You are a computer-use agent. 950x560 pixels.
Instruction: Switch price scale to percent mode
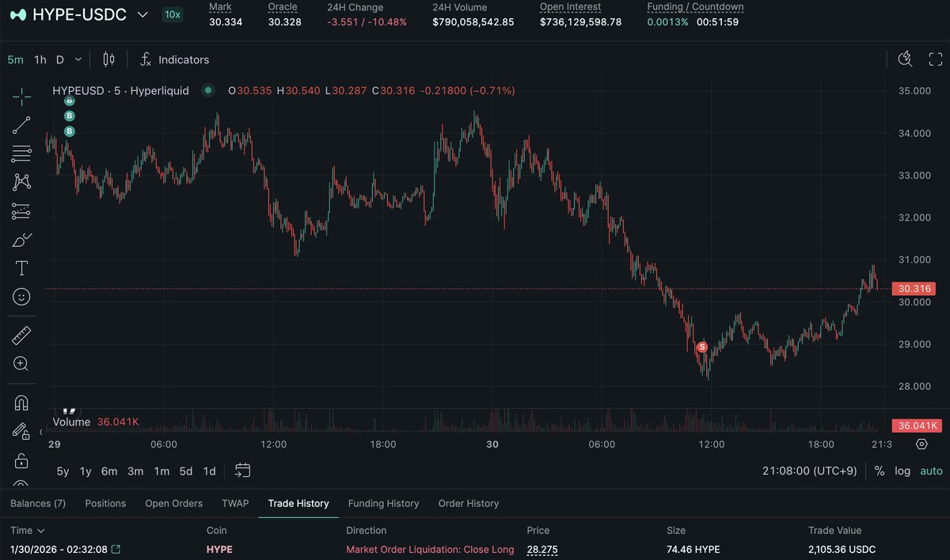(879, 471)
